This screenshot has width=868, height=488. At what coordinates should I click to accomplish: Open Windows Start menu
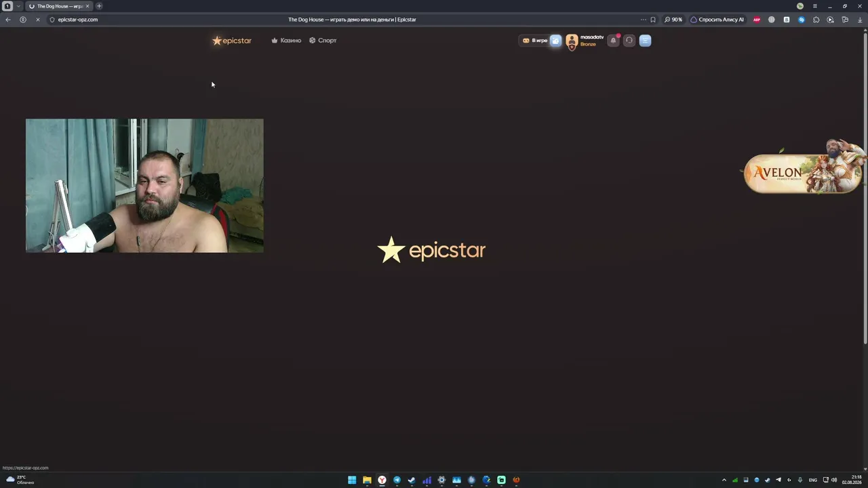[x=352, y=480]
